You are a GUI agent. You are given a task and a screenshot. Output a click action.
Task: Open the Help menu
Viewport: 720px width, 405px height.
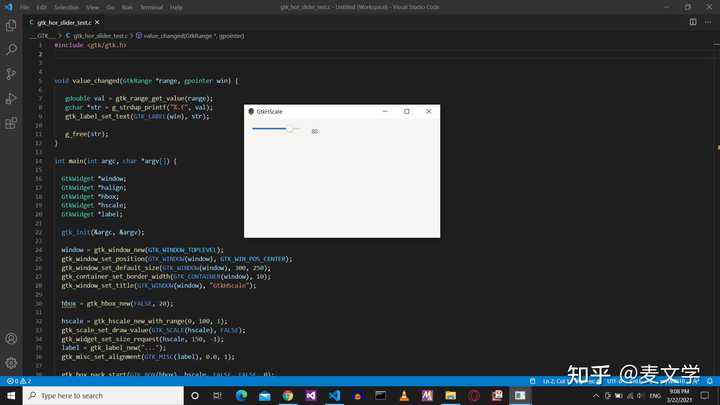pyautogui.click(x=176, y=7)
